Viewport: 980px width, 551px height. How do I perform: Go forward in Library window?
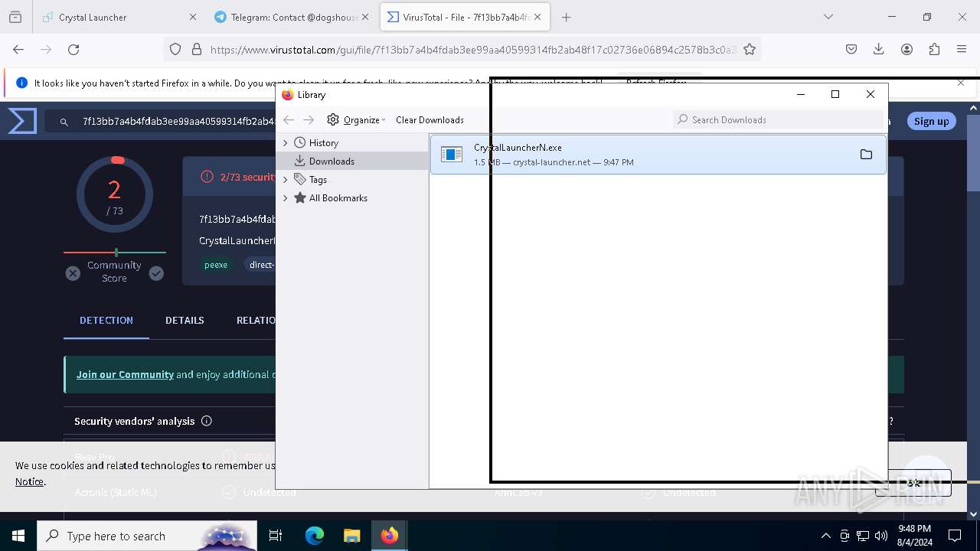309,119
